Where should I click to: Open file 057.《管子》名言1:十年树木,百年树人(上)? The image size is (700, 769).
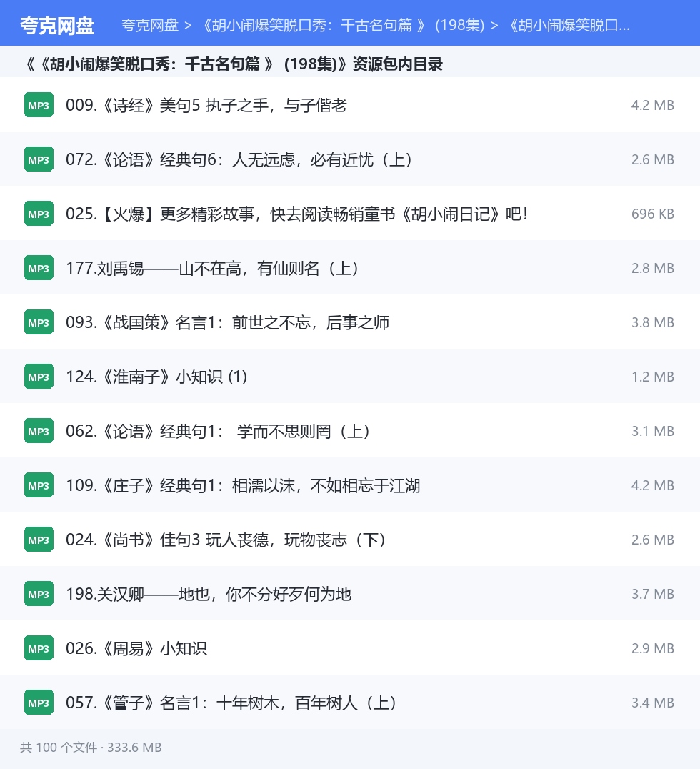(231, 703)
